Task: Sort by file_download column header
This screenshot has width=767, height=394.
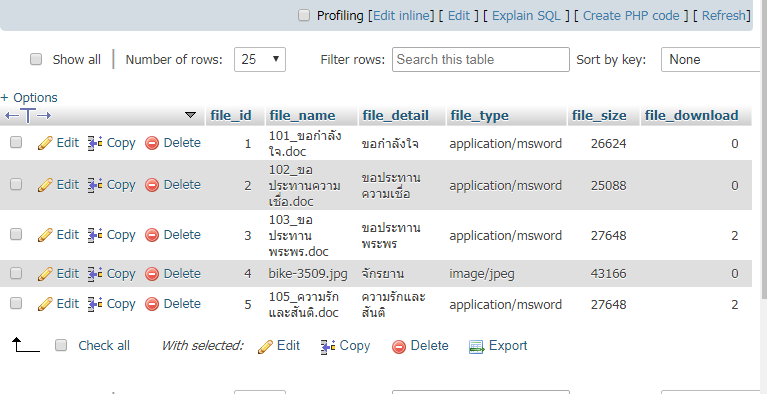Action: coord(692,116)
